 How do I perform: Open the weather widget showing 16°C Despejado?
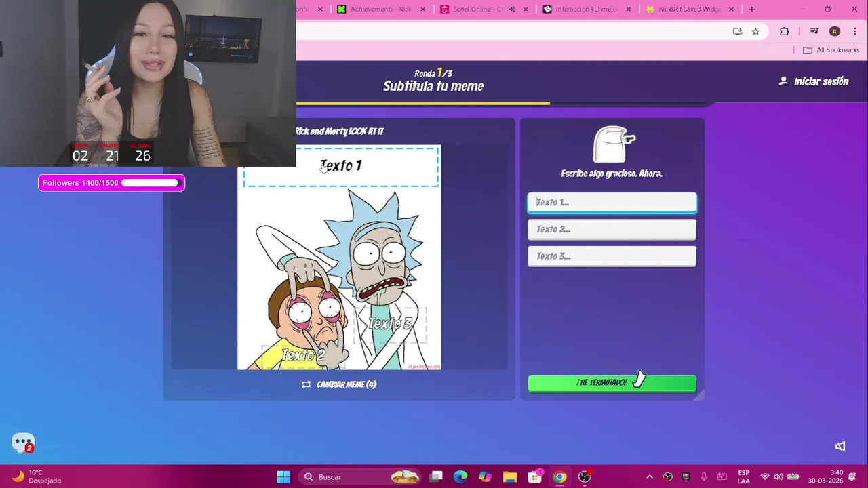point(37,476)
